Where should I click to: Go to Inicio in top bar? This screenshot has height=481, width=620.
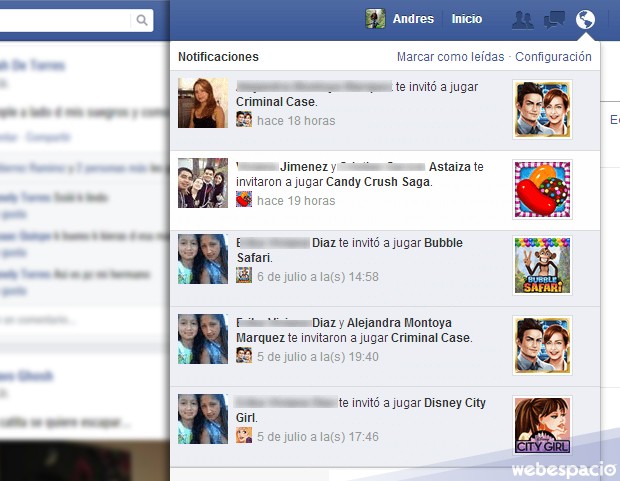click(466, 19)
